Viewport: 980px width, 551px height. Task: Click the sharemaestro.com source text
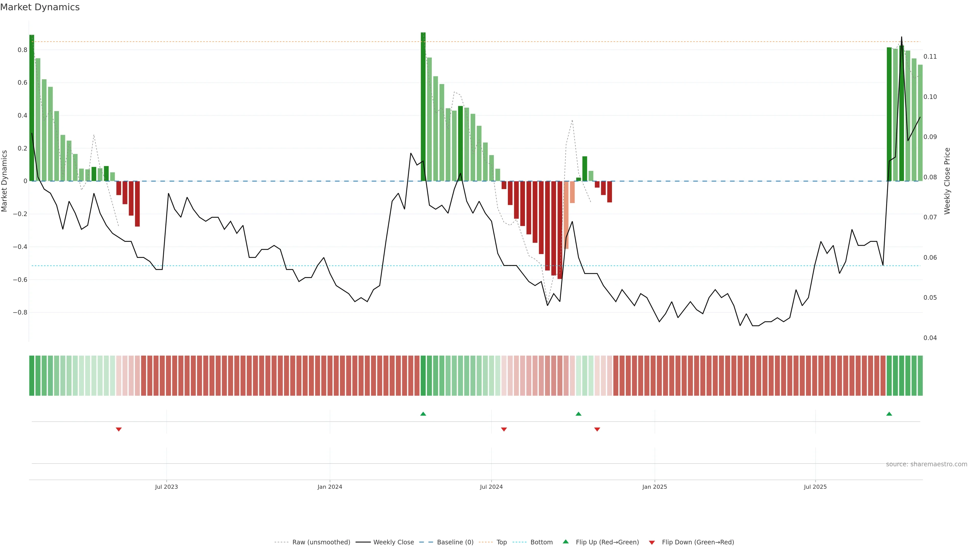(926, 464)
